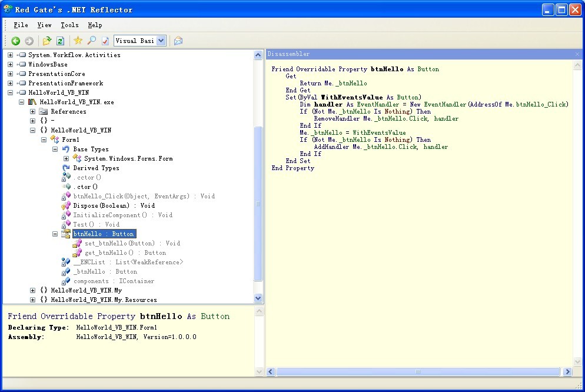
Task: Follow the EventHandler type link in Dim statement
Action: coord(378,104)
